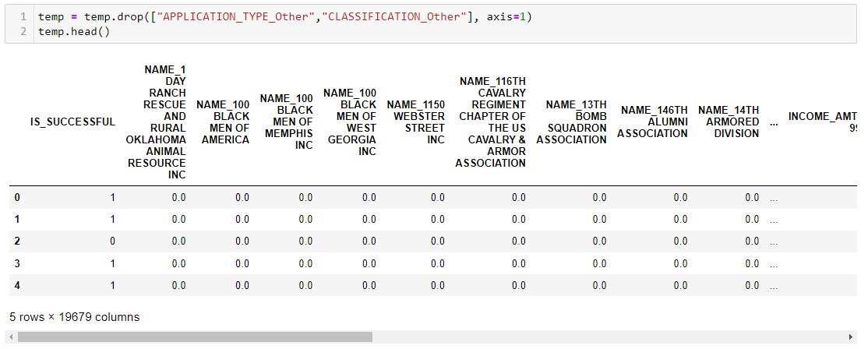Screen dimensions: 868x349
Task: Click NAME_100 BLACK MEN OF WEST GEORGIA header
Action: click(349, 122)
